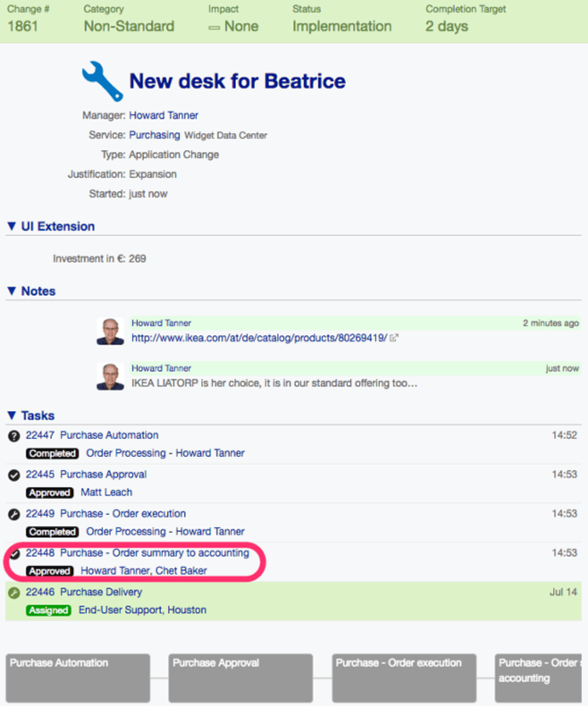Click 14:53 time on Purchase Approval row
Image resolution: width=588 pixels, height=706 pixels.
click(565, 475)
